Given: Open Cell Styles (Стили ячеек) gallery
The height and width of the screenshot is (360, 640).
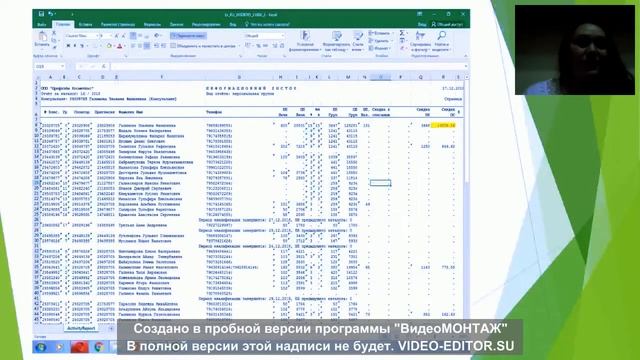Looking at the screenshot, I should coord(358,41).
